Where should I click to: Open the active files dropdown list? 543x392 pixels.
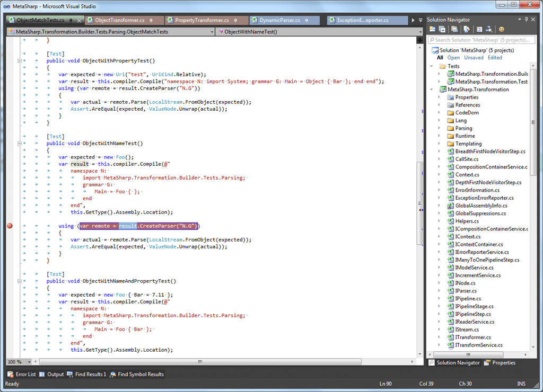click(421, 21)
